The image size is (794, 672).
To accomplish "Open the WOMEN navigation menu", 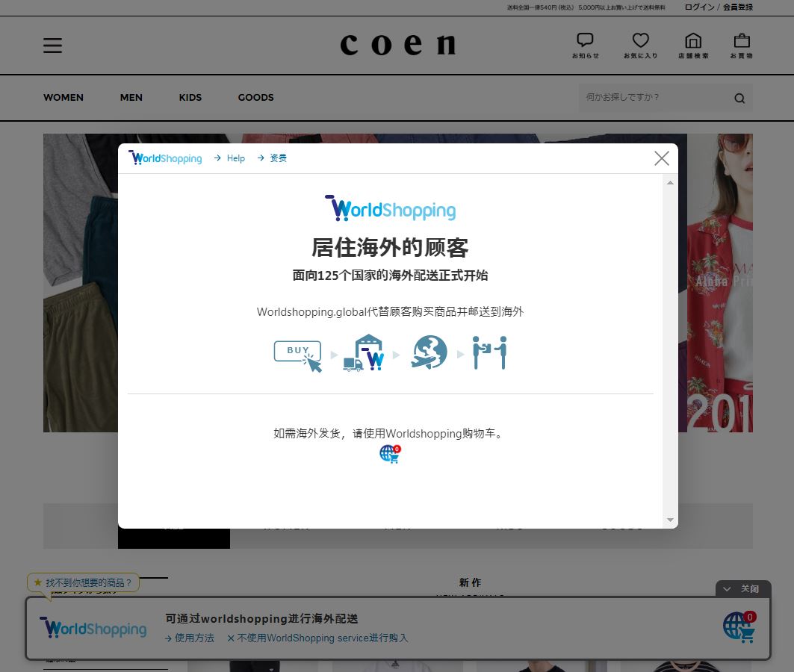I will [x=63, y=97].
